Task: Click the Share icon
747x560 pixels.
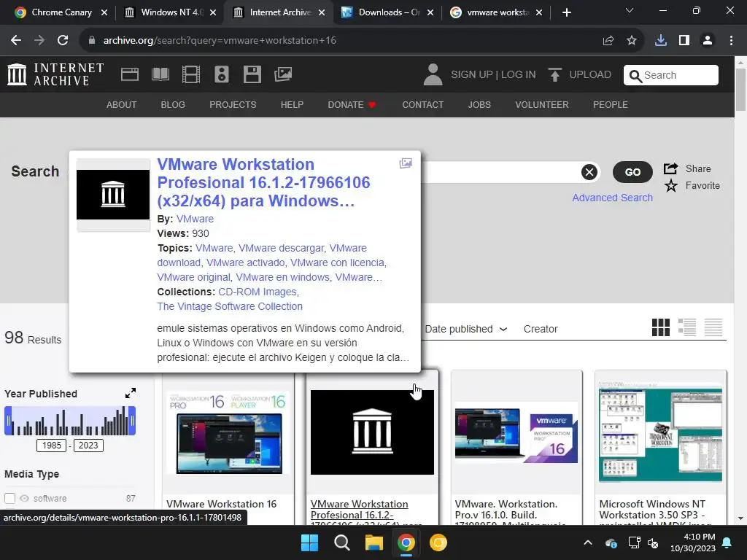Action: point(671,168)
